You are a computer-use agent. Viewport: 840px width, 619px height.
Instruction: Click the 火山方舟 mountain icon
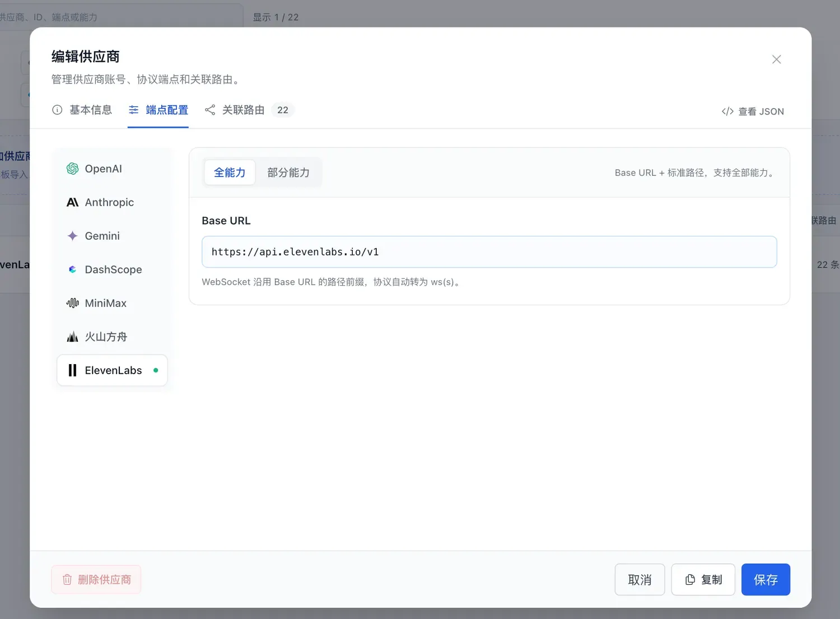tap(72, 337)
